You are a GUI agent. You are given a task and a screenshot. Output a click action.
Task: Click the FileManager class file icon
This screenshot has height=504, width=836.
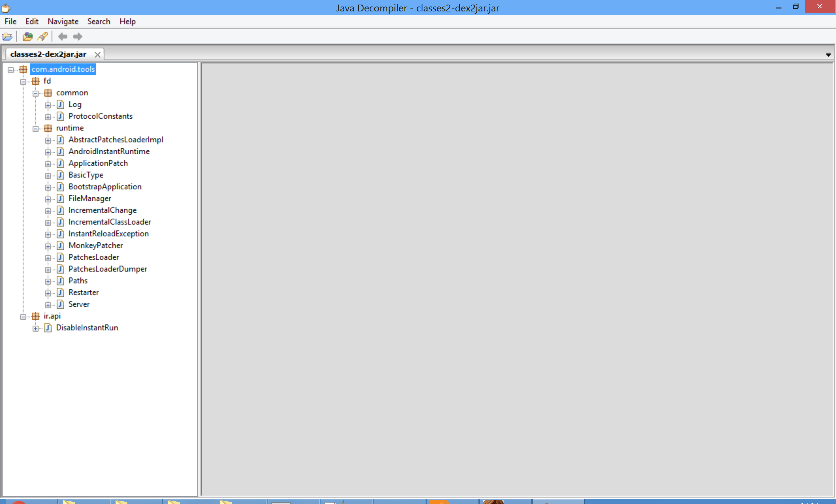(60, 199)
